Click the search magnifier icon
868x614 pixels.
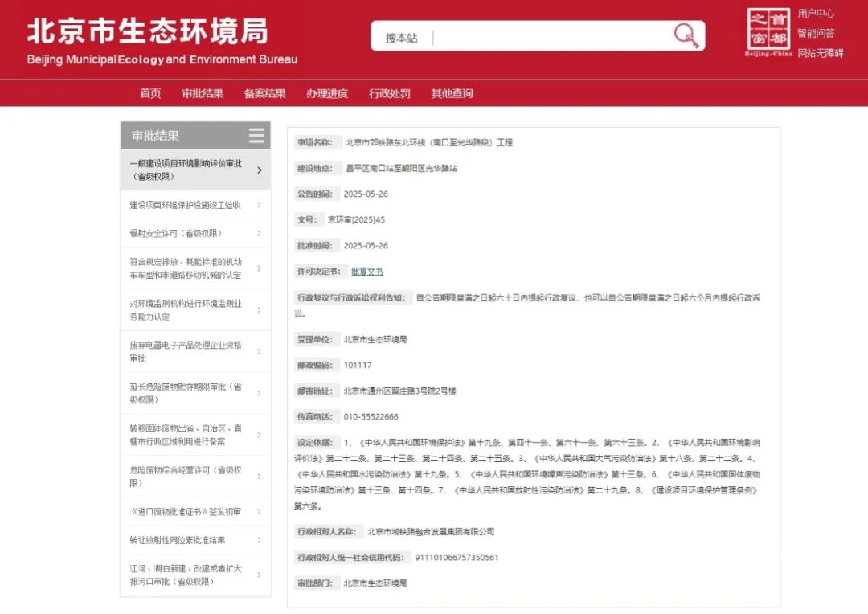pyautogui.click(x=686, y=35)
